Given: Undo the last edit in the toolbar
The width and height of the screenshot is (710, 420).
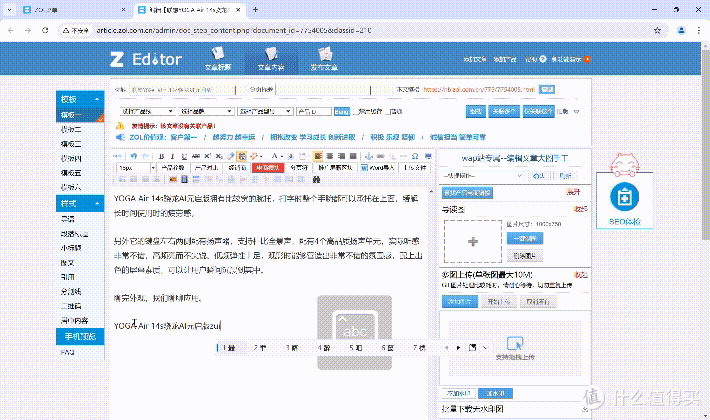Looking at the screenshot, I should tap(134, 156).
